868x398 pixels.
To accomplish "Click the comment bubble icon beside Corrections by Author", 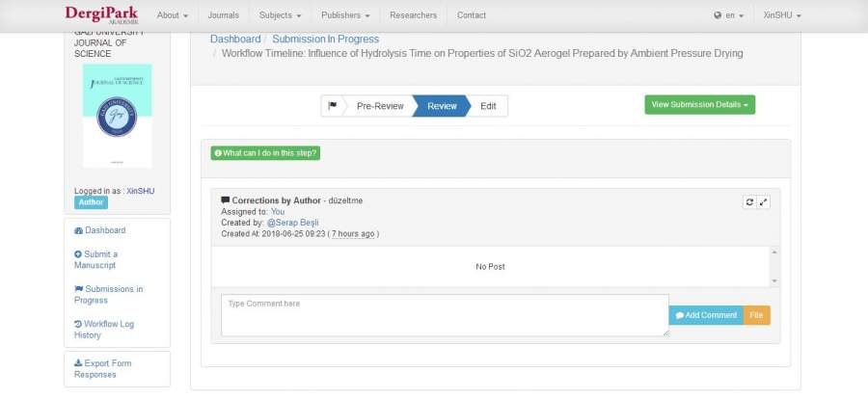I will pos(226,200).
